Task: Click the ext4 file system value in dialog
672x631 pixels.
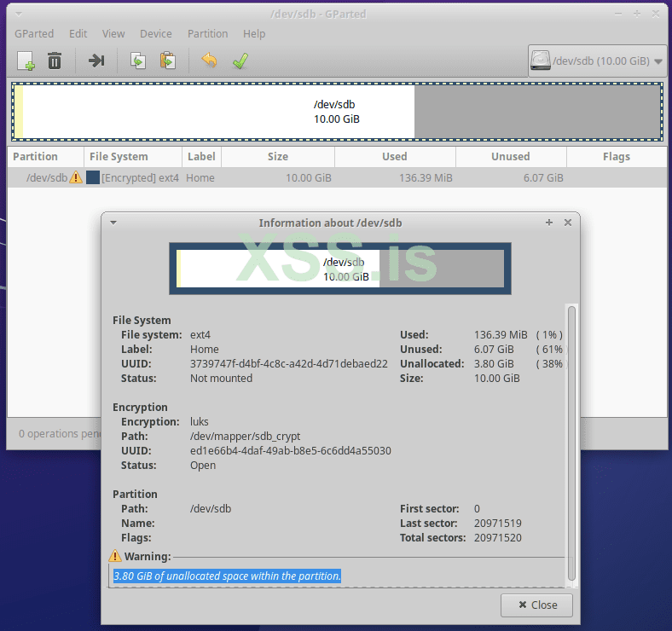Action: [x=200, y=335]
